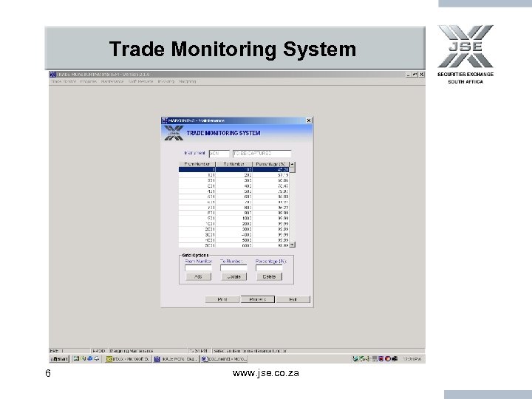The height and width of the screenshot is (399, 532).
Task: Minimize the Trade Monitoring System main window
Action: [408, 75]
